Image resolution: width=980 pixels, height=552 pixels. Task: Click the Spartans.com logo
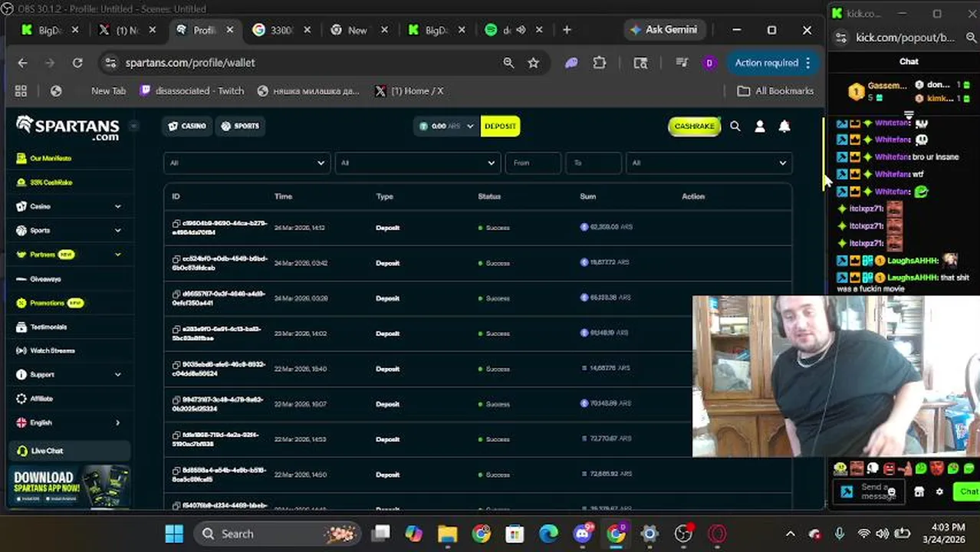(x=67, y=127)
